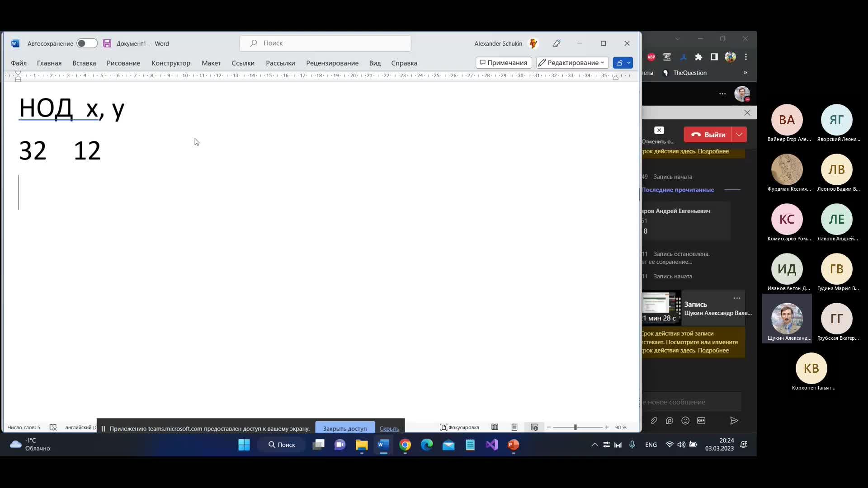Open the Рецензирование ribbon tab

point(332,63)
